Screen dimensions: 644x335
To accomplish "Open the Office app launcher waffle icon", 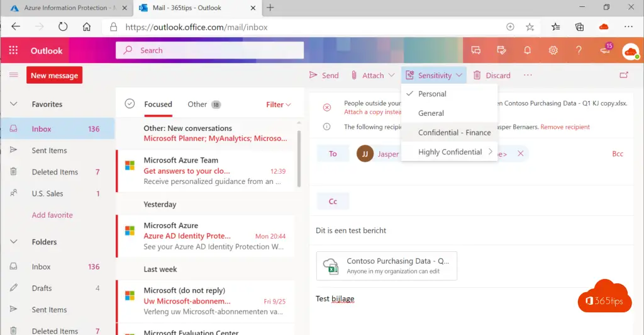I will pyautogui.click(x=13, y=50).
